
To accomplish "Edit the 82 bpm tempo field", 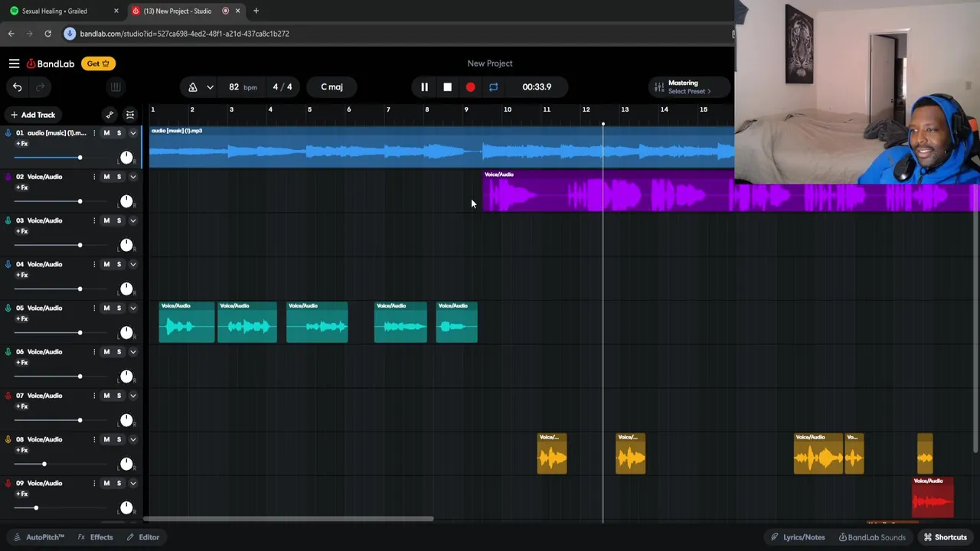I will point(242,87).
